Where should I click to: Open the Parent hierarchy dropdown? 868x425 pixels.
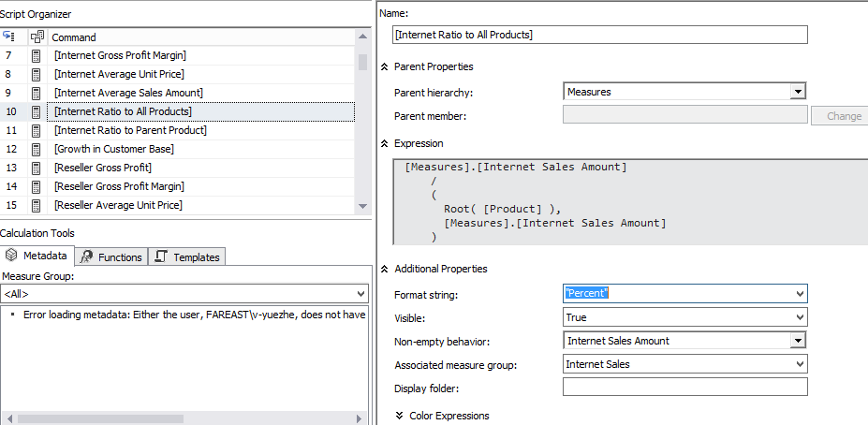click(x=797, y=92)
